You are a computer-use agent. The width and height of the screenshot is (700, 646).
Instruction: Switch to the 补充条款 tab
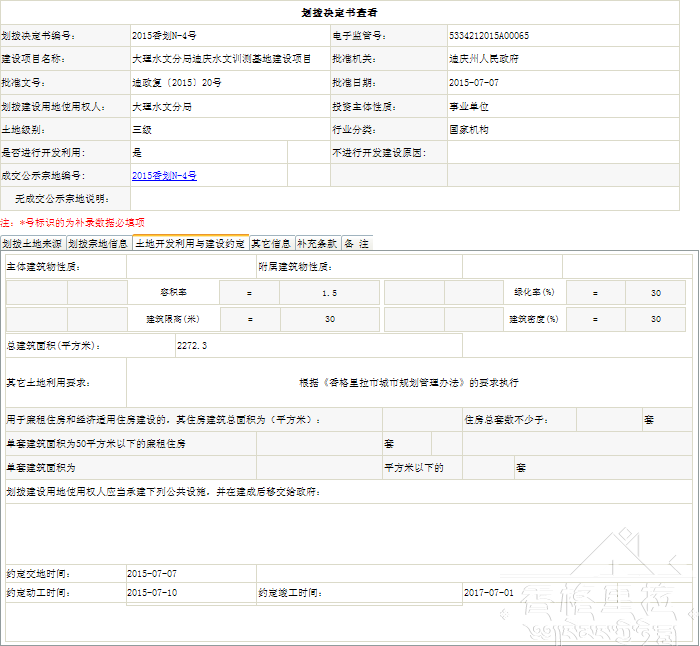point(317,243)
